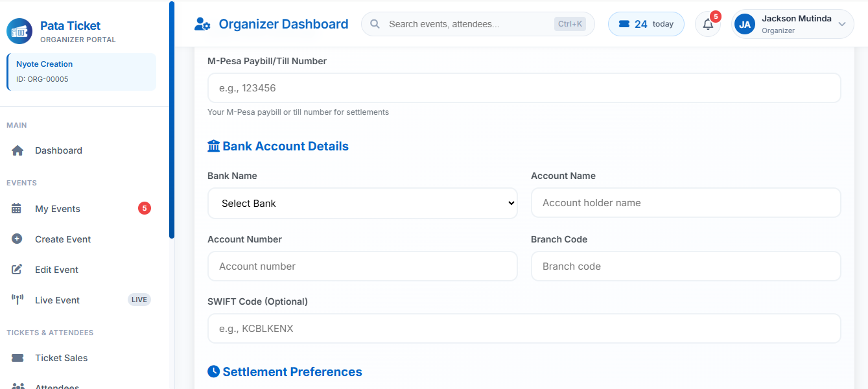Select the Nyote Creation organizer card
Viewport: 868px width, 389px height.
coord(80,70)
